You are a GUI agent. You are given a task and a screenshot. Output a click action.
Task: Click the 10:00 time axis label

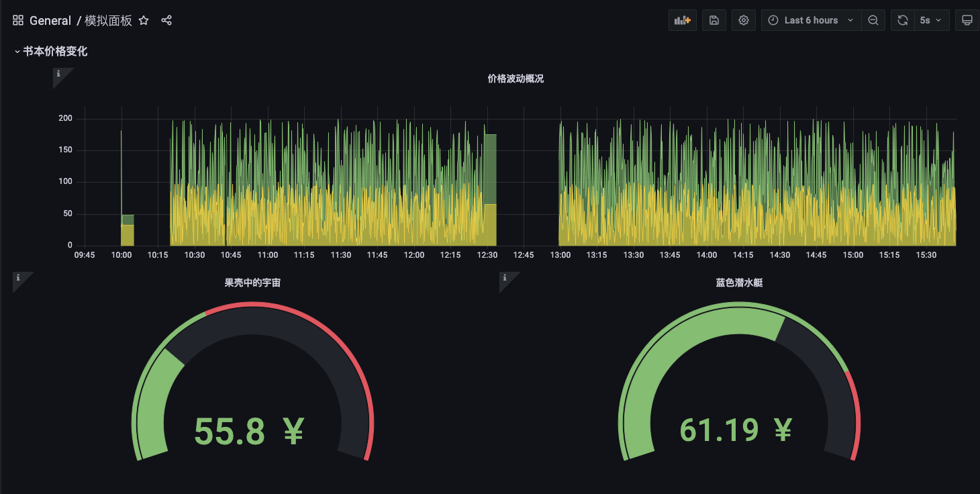click(x=121, y=255)
